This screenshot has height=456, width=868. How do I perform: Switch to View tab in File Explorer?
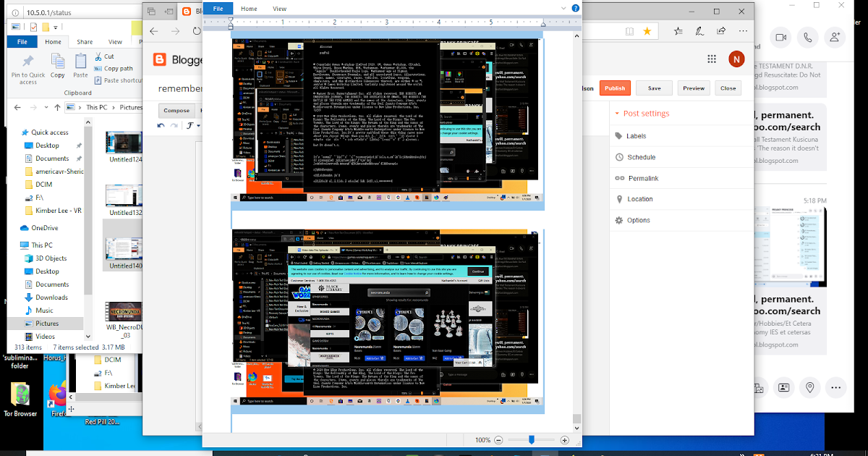(116, 42)
